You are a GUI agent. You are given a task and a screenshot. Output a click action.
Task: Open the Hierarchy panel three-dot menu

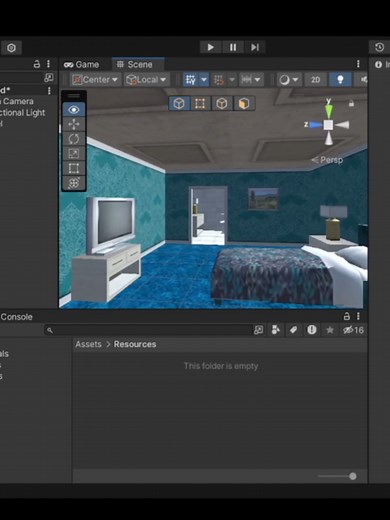click(48, 64)
